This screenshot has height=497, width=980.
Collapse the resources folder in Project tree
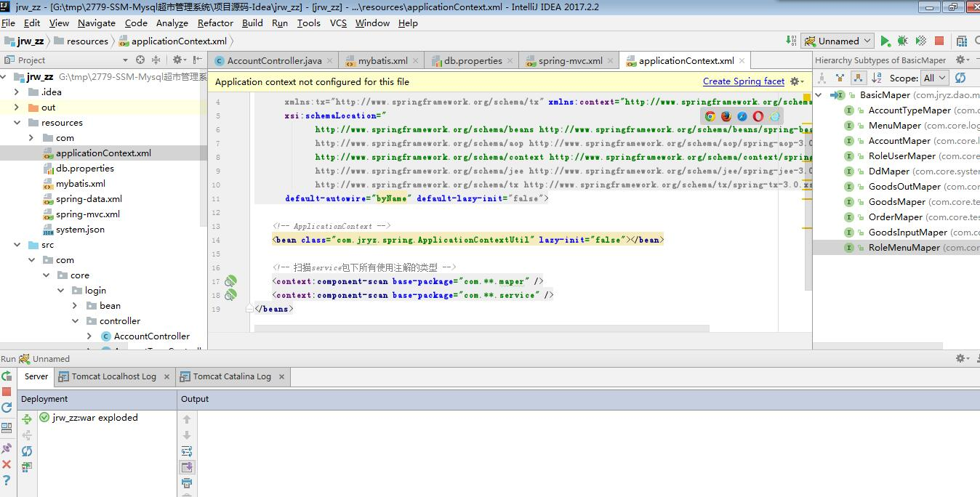(x=17, y=122)
